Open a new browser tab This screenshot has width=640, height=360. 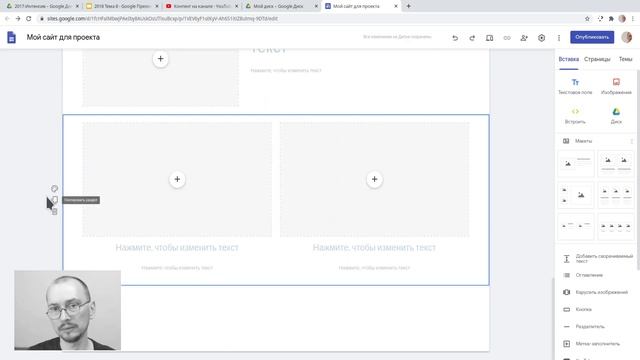[x=408, y=6]
